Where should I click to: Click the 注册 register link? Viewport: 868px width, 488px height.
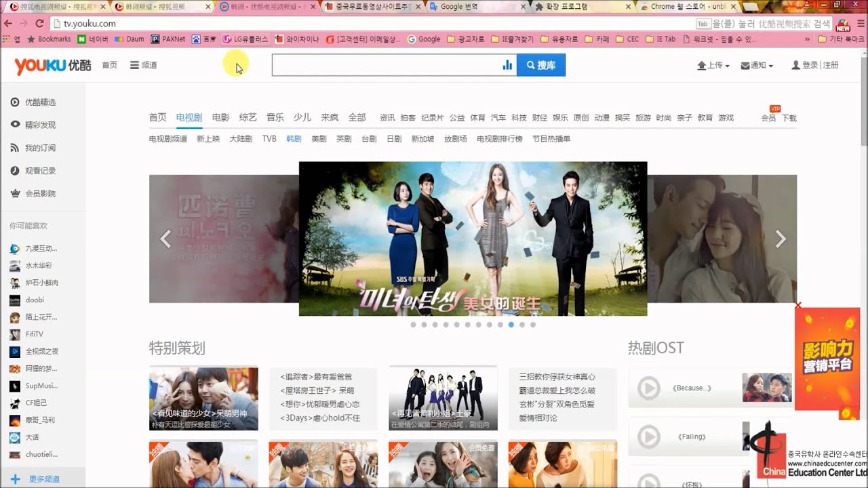pos(831,65)
